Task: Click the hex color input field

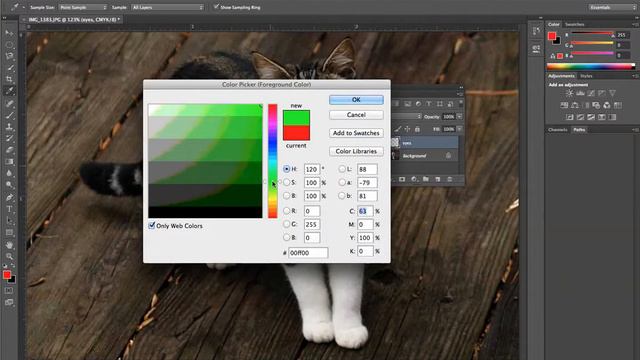Action: [x=308, y=253]
